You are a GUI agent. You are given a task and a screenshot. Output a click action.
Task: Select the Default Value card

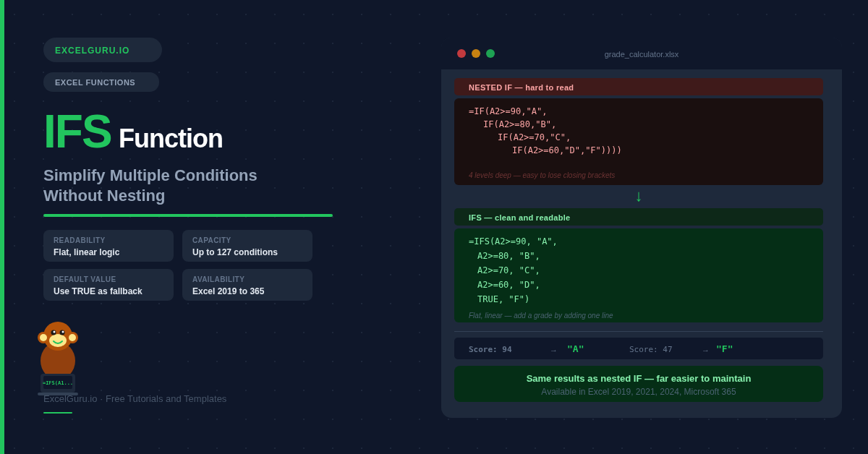point(109,285)
